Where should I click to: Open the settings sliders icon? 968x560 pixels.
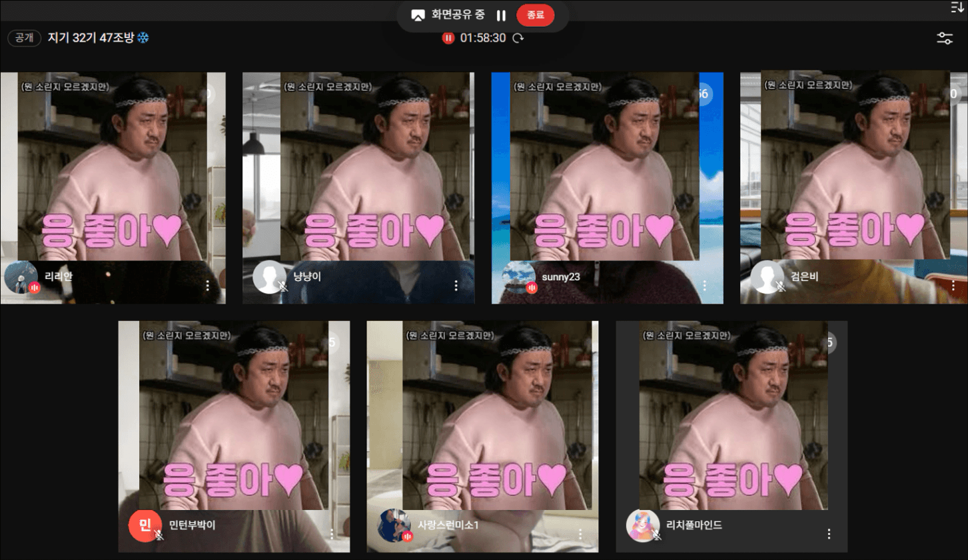944,39
